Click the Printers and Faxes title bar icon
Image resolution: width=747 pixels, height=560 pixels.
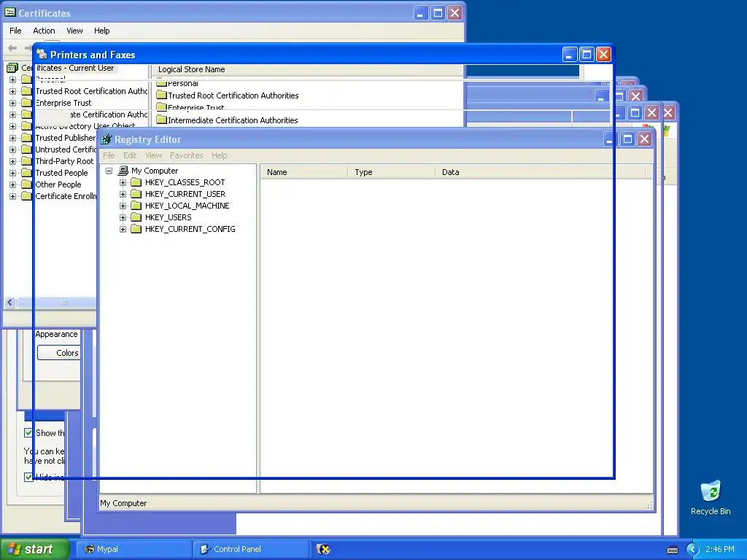(42, 54)
